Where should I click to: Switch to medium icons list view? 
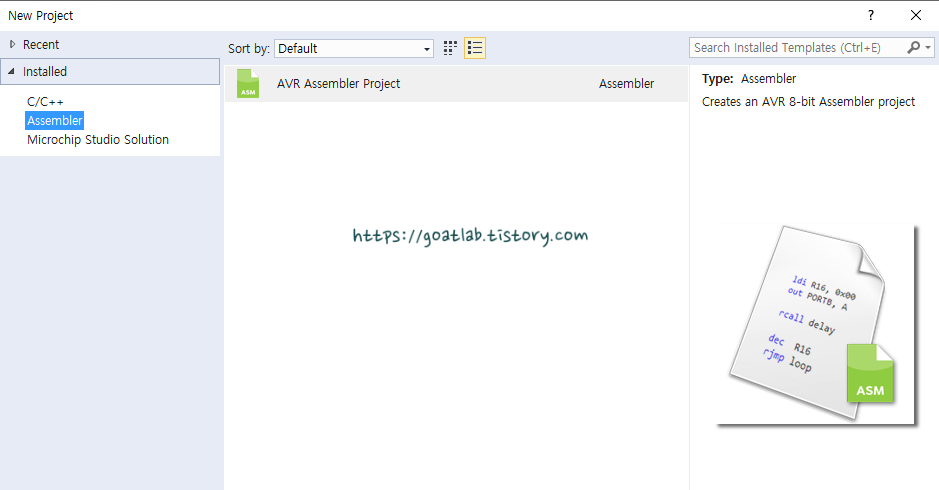(475, 48)
